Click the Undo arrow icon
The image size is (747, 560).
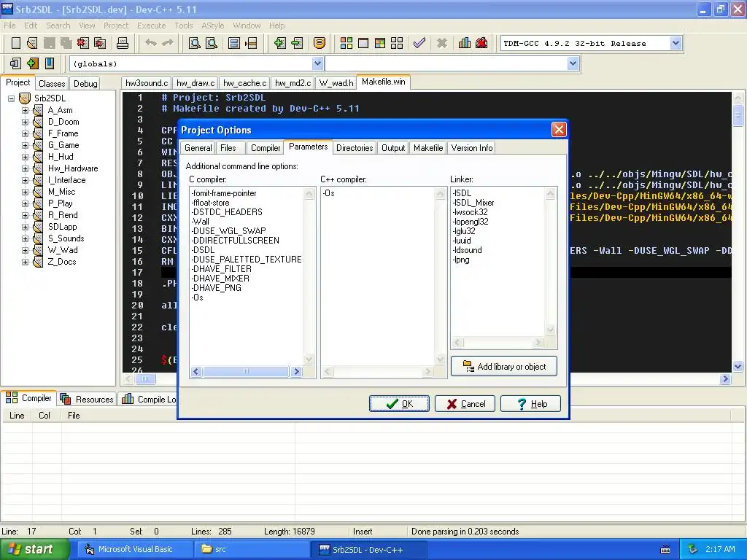(151, 43)
